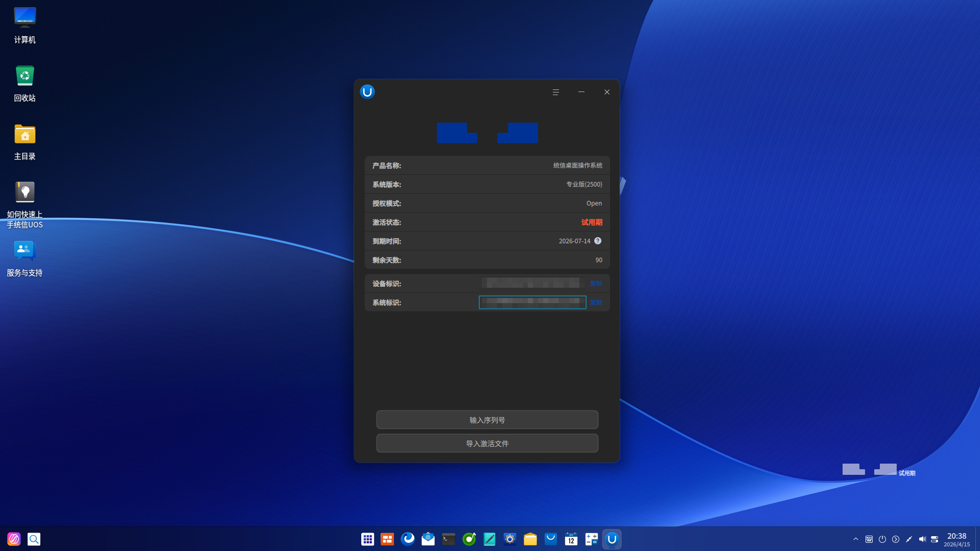Copy the device ID (设备标识)

(596, 284)
